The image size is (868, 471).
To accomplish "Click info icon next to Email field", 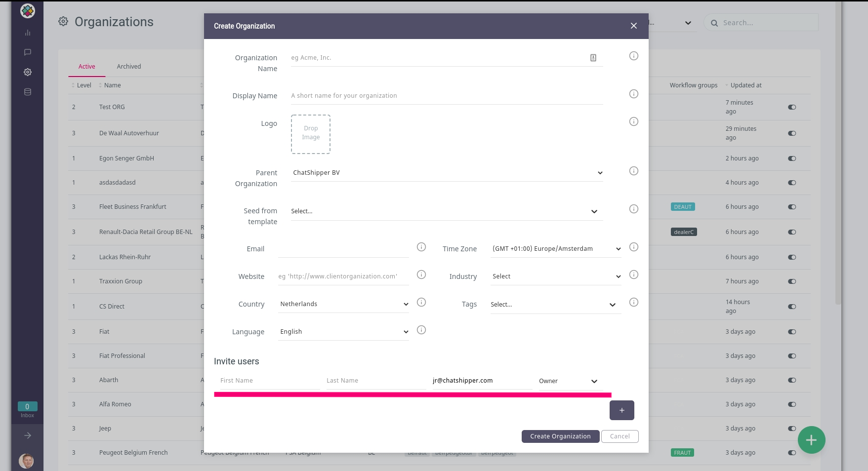I will (421, 247).
